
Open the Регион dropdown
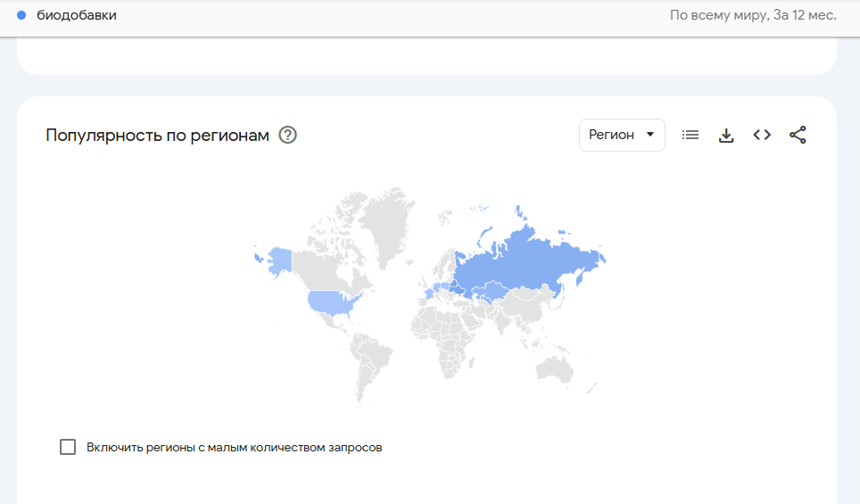[621, 135]
